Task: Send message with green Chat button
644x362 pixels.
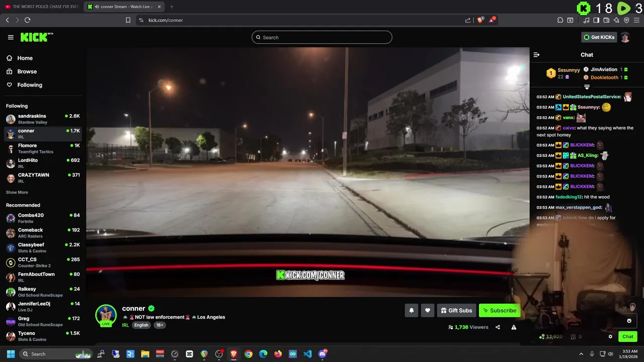Action: [628, 337]
